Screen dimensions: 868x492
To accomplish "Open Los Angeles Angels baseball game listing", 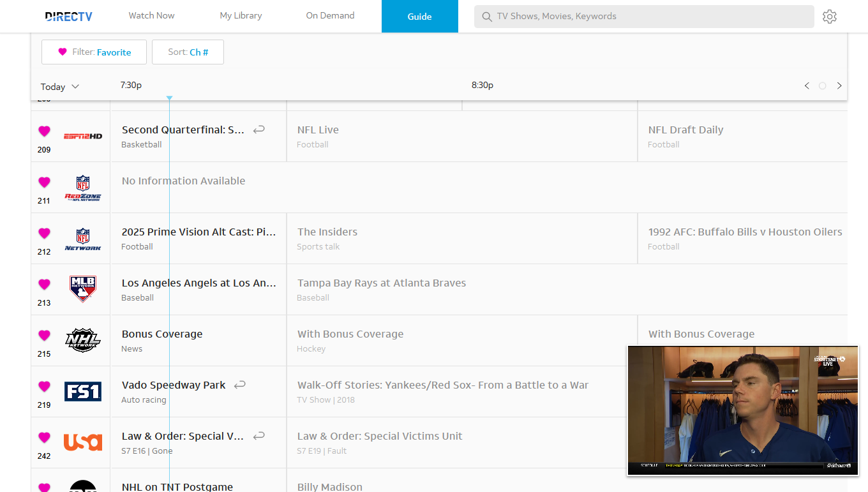I will 198,289.
